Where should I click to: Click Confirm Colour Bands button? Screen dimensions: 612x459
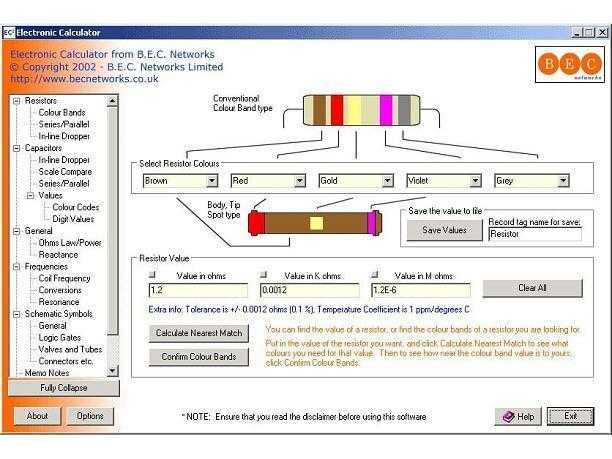199,357
